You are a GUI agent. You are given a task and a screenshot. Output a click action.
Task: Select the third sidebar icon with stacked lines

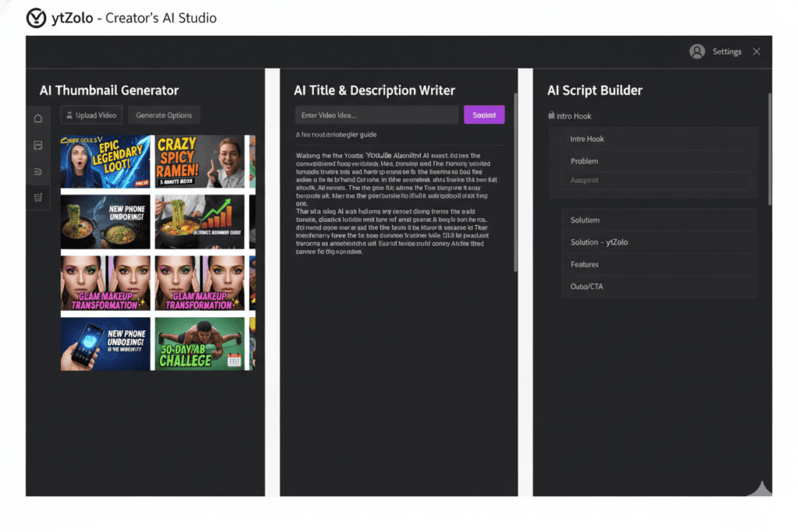point(38,171)
